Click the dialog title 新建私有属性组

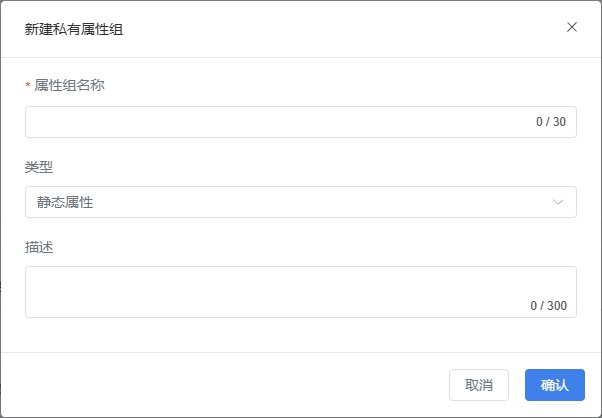73,29
